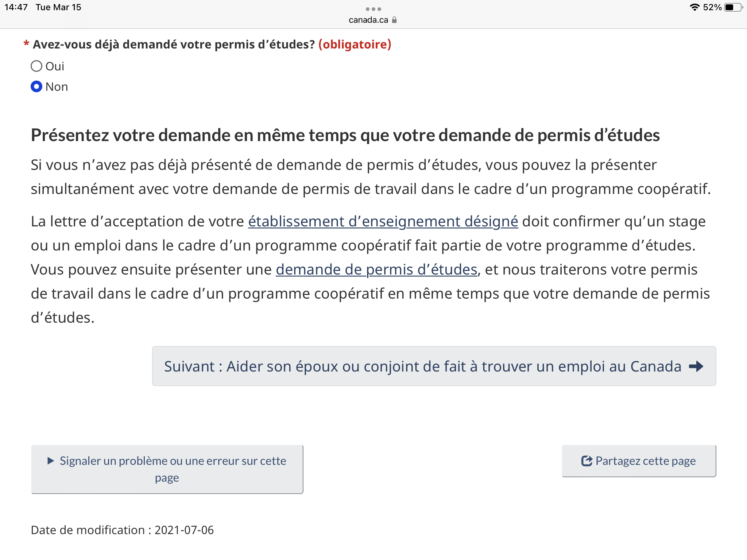The height and width of the screenshot is (560, 747).
Task: Tap the battery icon in status bar
Action: (x=733, y=7)
